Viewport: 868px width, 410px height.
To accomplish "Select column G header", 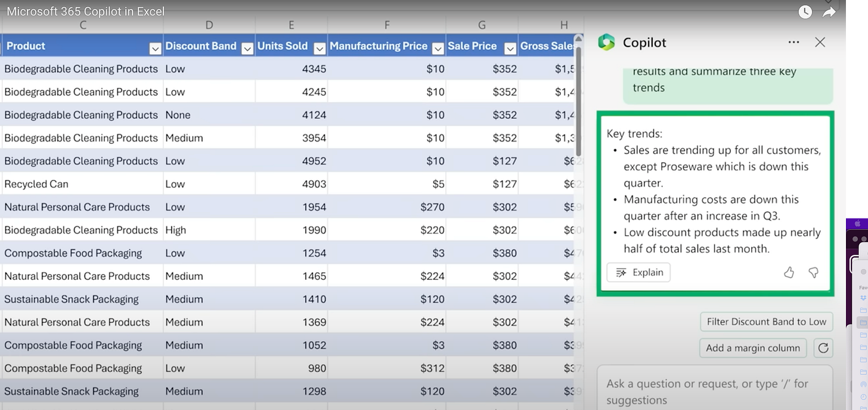I will coord(482,25).
